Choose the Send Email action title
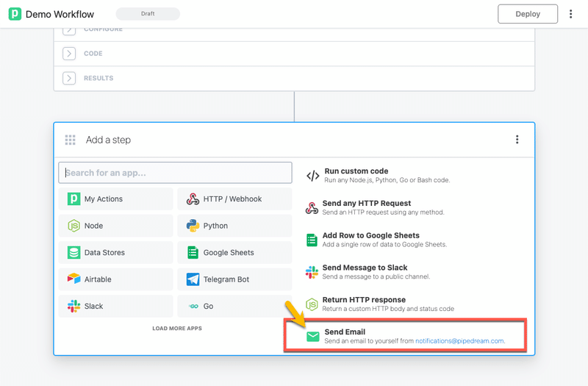 [x=345, y=332]
